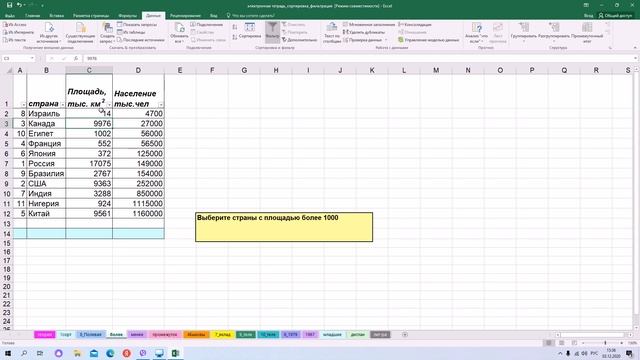Click Консолидация

point(415,25)
